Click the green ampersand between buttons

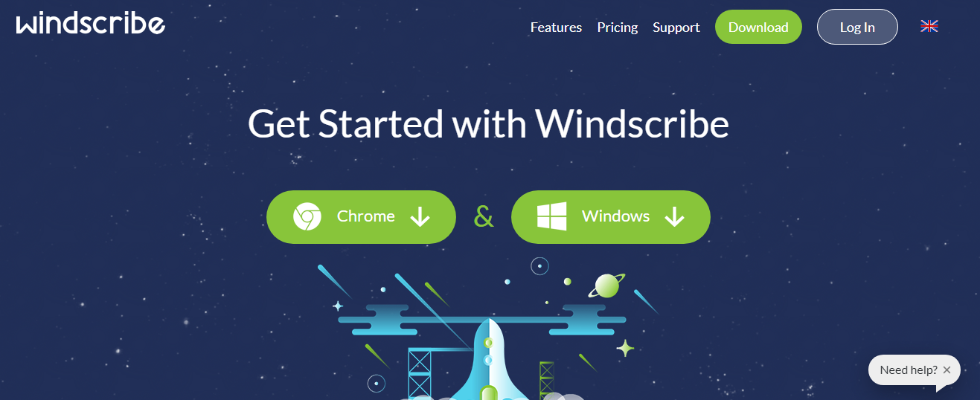click(x=484, y=216)
